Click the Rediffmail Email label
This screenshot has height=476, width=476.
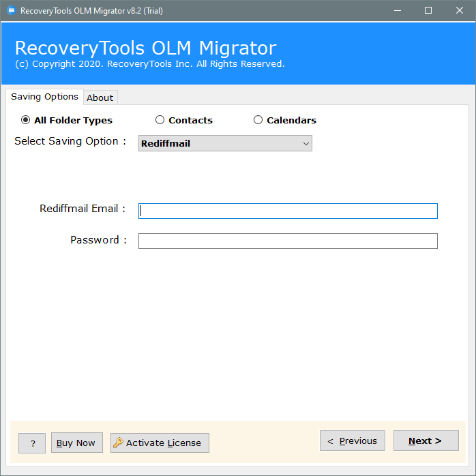pos(83,209)
